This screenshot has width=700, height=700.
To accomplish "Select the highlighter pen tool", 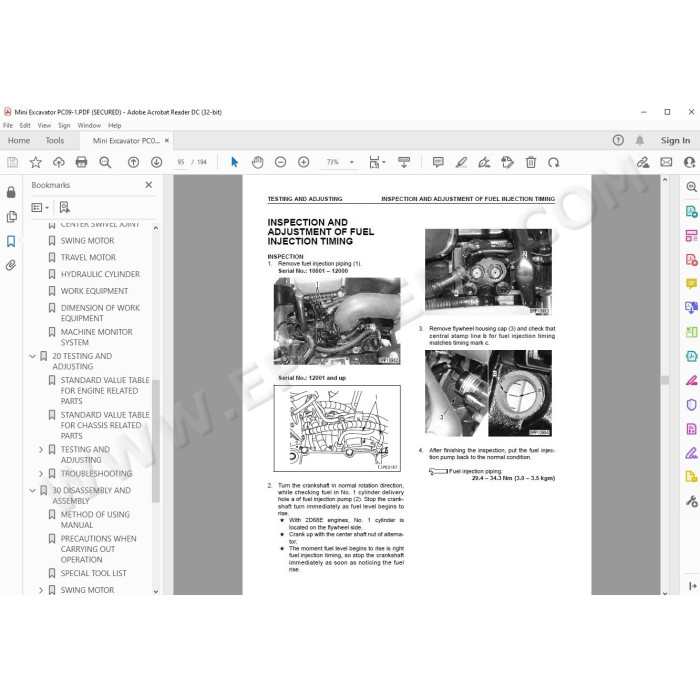I will click(x=461, y=162).
